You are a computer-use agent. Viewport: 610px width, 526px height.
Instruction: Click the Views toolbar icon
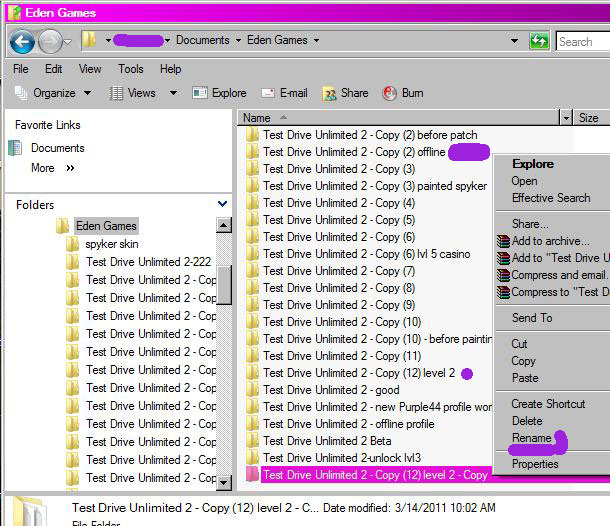pos(116,93)
